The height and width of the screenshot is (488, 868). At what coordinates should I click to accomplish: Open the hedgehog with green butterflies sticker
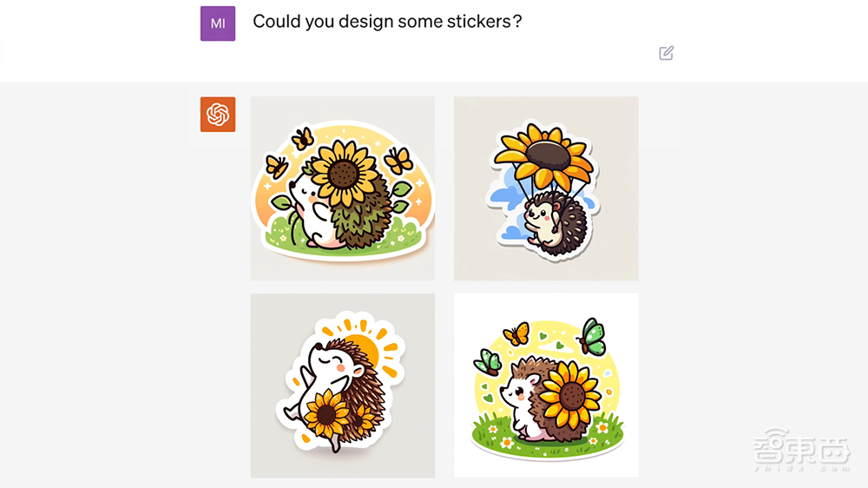pos(546,386)
